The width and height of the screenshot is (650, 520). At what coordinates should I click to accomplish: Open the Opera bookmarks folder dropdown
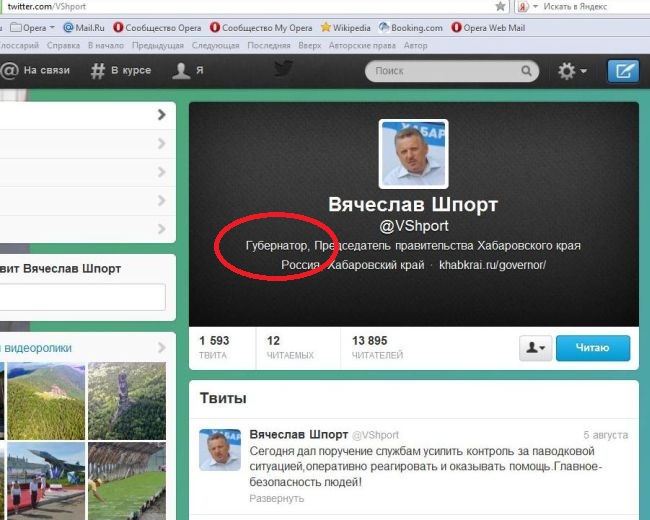[x=33, y=28]
